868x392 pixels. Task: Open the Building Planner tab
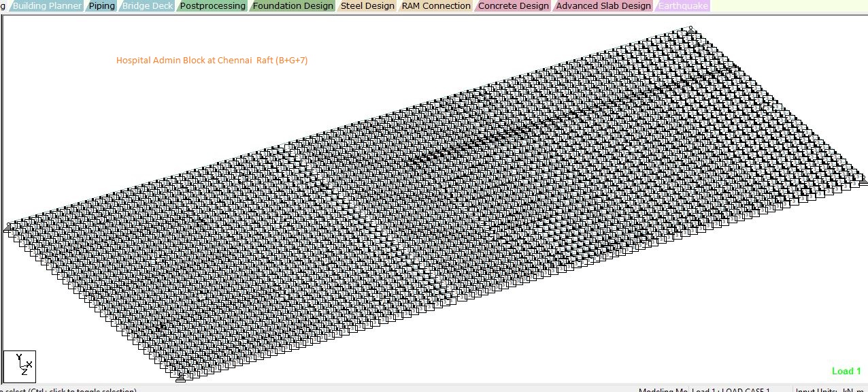click(47, 6)
